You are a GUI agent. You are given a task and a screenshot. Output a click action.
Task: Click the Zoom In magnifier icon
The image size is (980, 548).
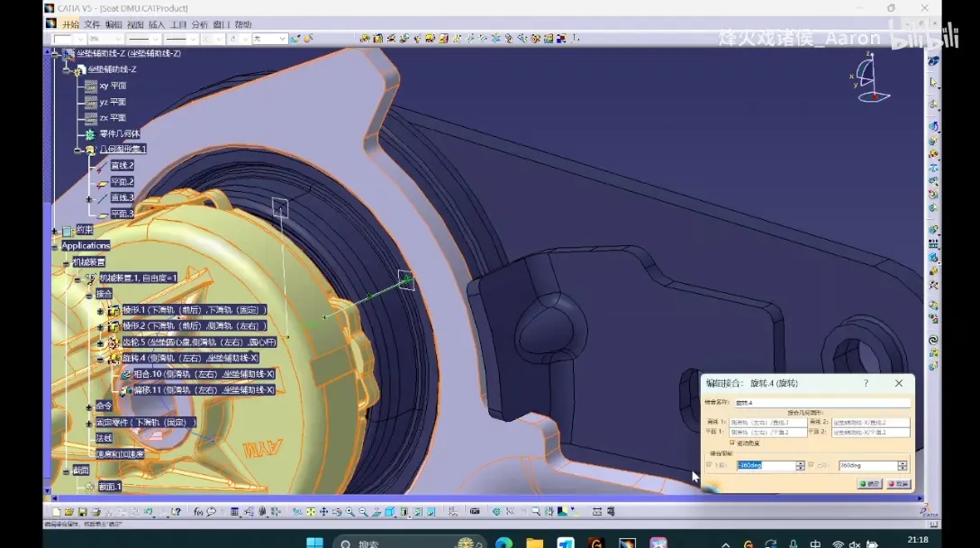tap(350, 512)
